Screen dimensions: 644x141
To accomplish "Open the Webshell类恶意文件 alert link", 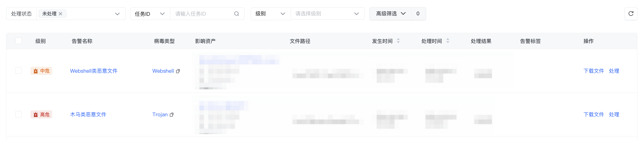I will (x=94, y=71).
